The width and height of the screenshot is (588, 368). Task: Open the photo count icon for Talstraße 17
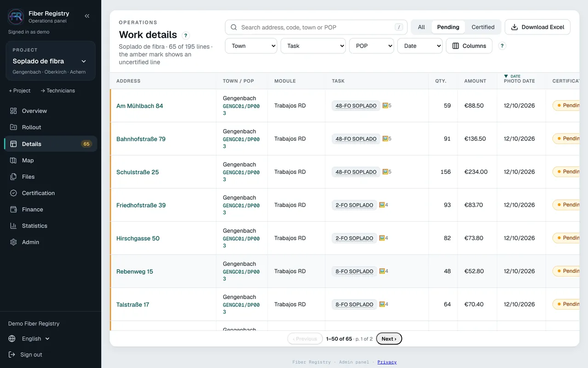click(x=384, y=305)
